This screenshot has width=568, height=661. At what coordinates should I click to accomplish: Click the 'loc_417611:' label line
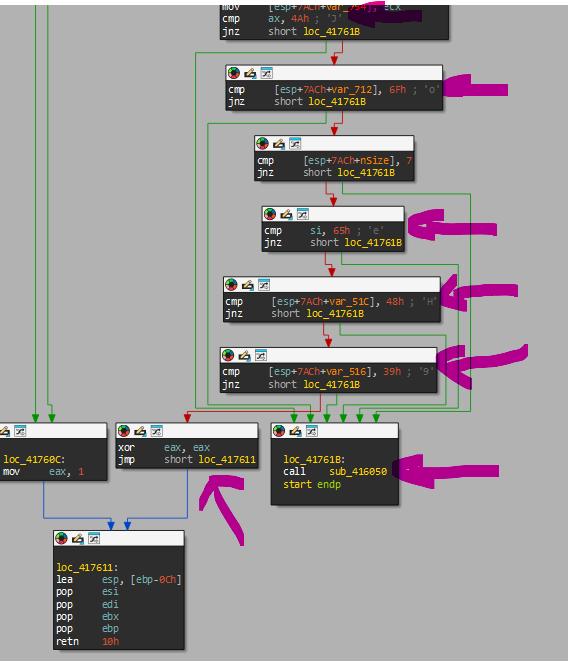(x=87, y=567)
